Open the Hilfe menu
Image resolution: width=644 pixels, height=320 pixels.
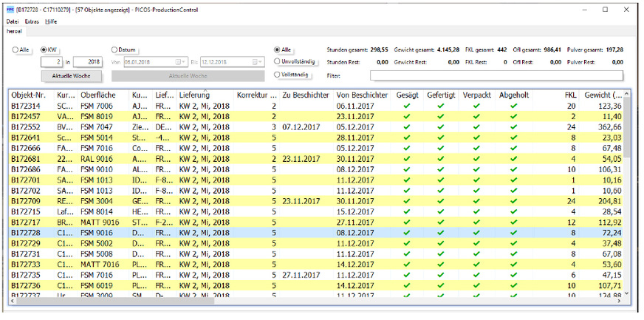tap(51, 21)
